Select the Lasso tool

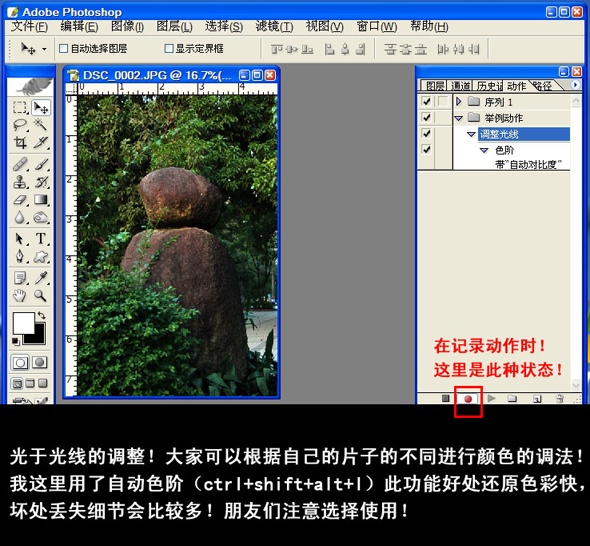pyautogui.click(x=20, y=125)
